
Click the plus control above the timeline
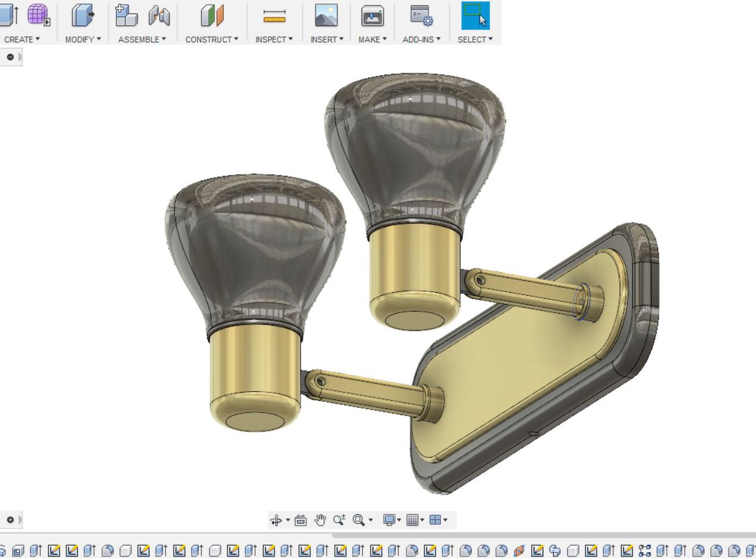point(10,518)
